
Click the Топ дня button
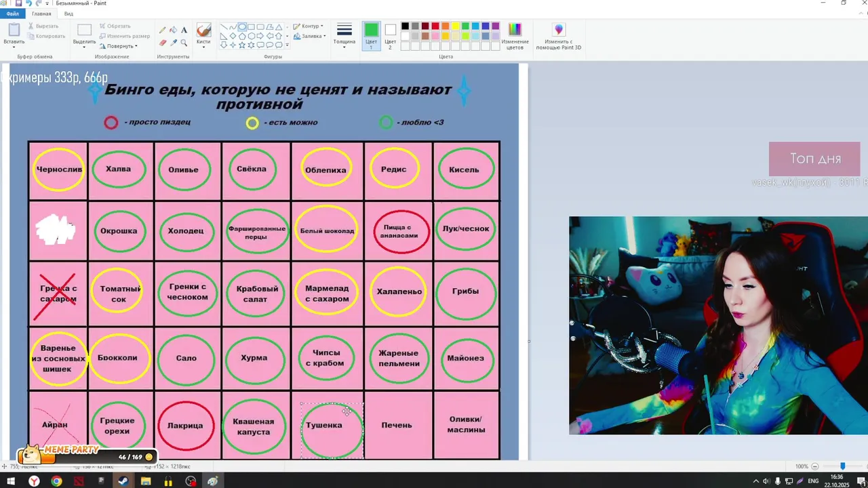[x=814, y=159]
